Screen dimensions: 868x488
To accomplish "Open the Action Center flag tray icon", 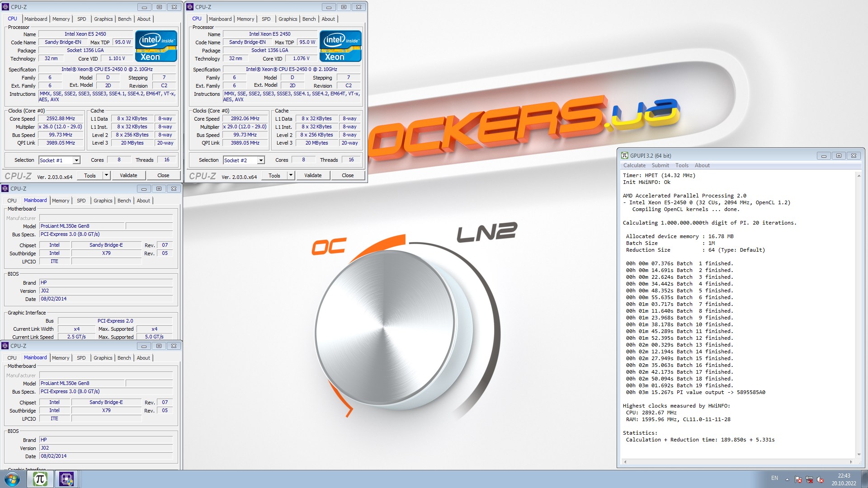I will pos(798,479).
